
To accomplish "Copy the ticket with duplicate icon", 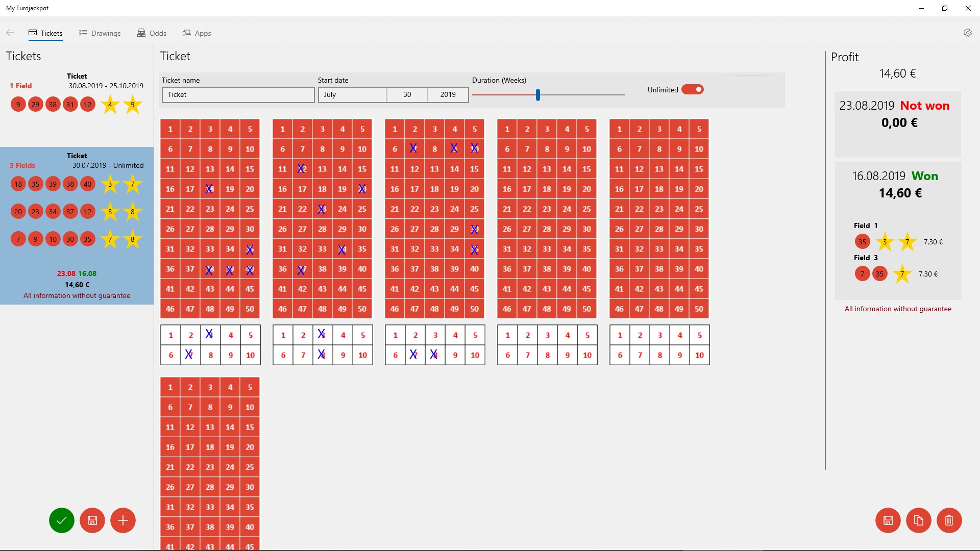I will click(919, 520).
